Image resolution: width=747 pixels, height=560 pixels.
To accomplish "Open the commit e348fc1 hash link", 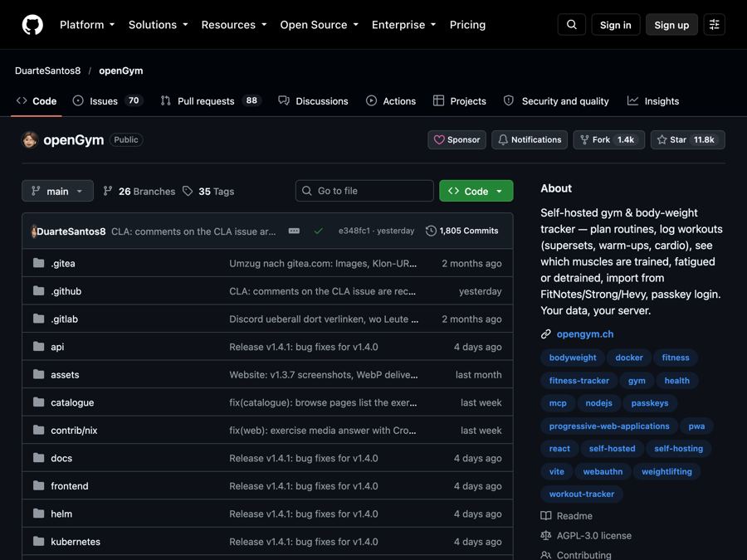I will [354, 231].
